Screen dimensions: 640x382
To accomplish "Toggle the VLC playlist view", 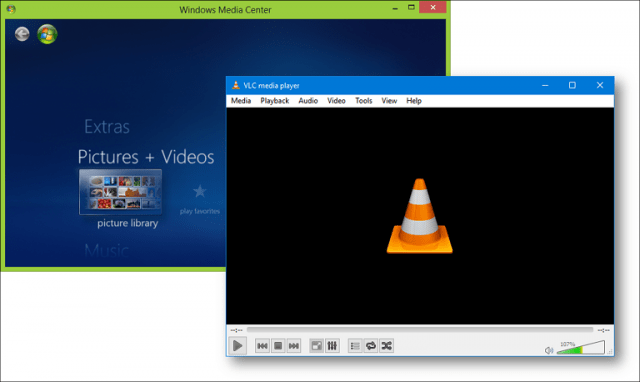I will coord(355,346).
